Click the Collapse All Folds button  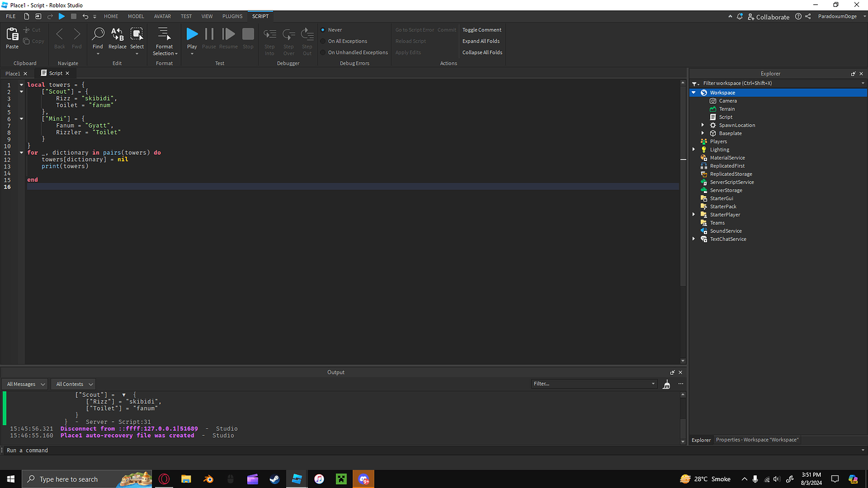pos(481,52)
